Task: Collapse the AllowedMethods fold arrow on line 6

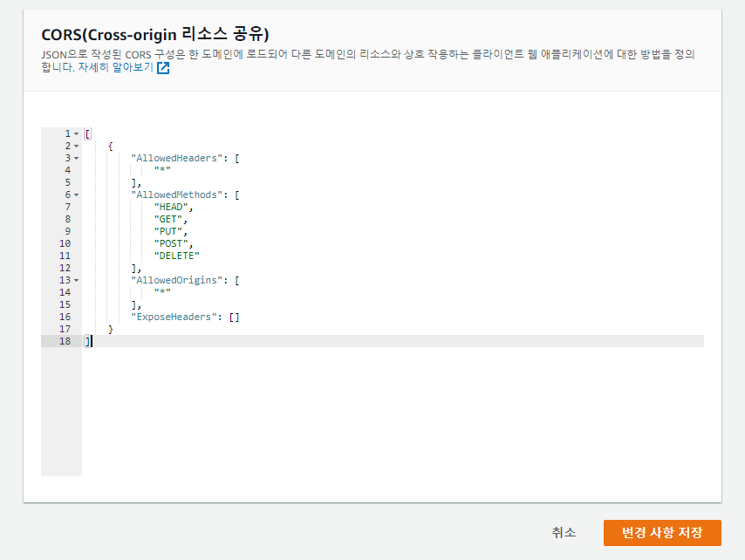Action: pyautogui.click(x=76, y=195)
